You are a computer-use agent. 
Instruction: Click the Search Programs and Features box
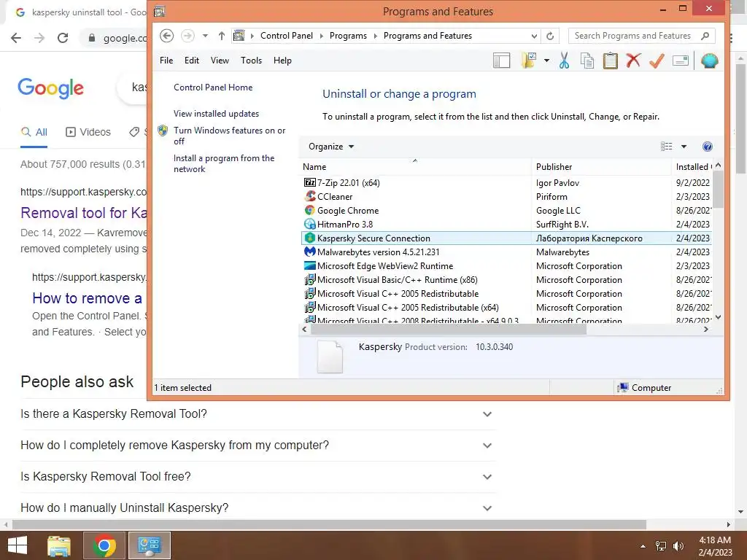[641, 36]
